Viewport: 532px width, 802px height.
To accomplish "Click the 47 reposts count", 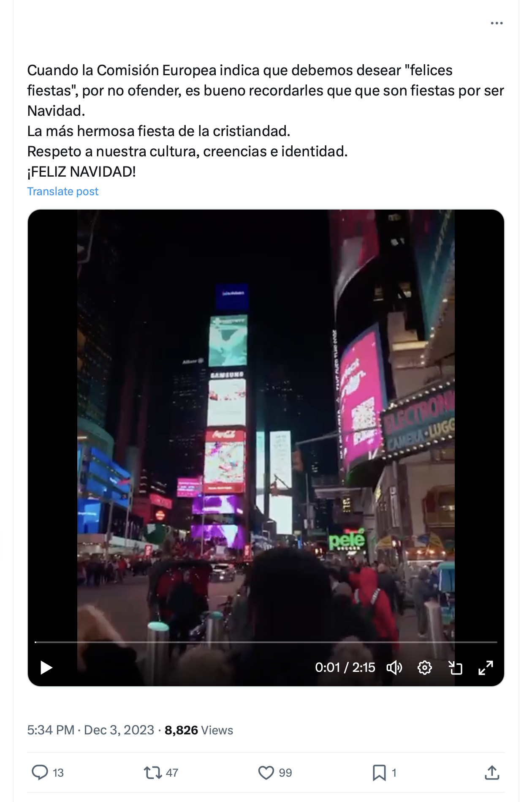I will pos(172,773).
